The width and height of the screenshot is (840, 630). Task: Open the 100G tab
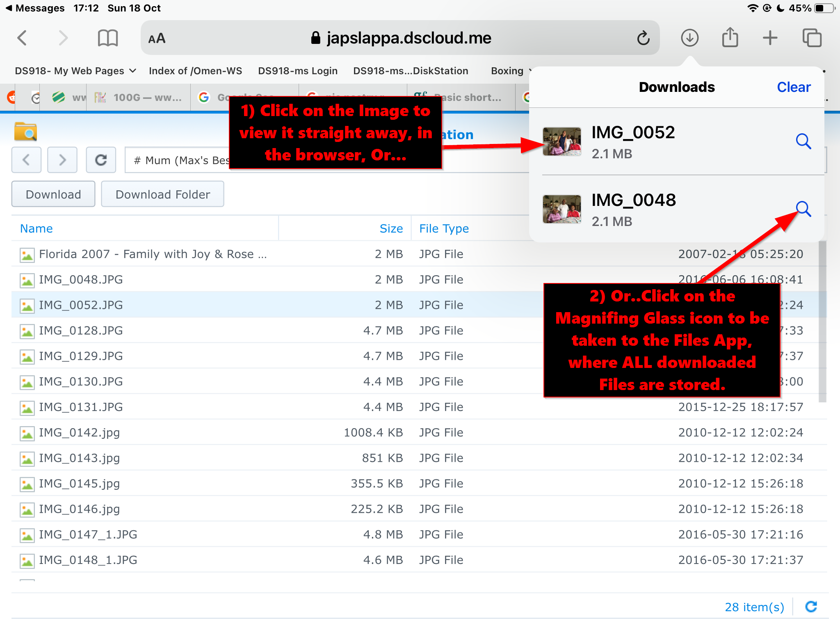[x=139, y=98]
